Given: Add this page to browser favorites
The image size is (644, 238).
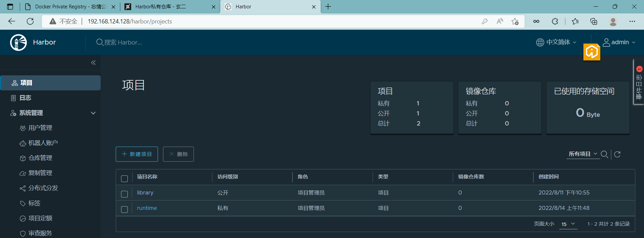Looking at the screenshot, I should pyautogui.click(x=515, y=21).
